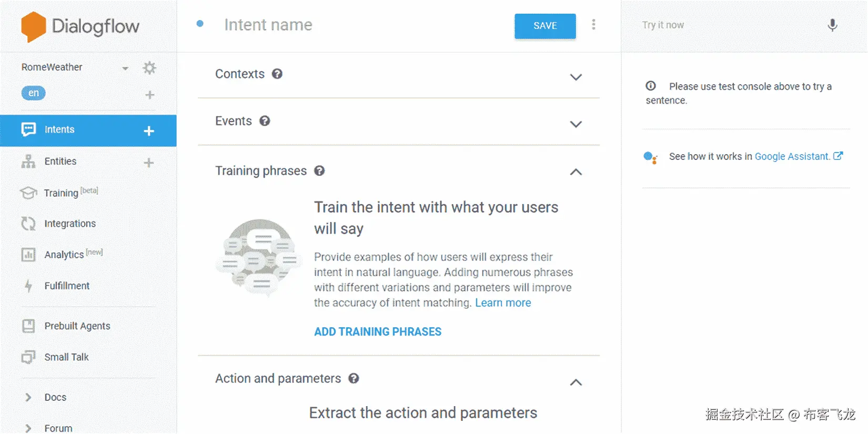Create a new intent with the plus icon
This screenshot has width=868, height=434.
click(x=149, y=130)
